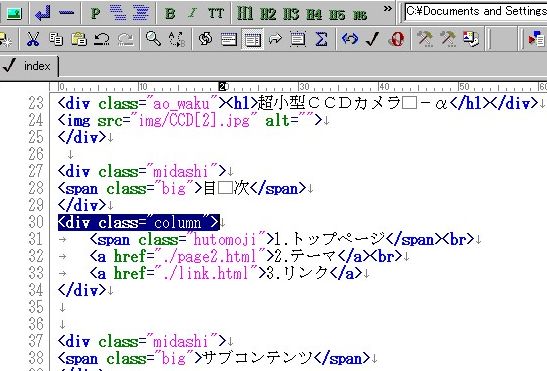This screenshot has width=547, height=371.
Task: Click line 30 highlighted div column text
Action: pyautogui.click(x=139, y=222)
